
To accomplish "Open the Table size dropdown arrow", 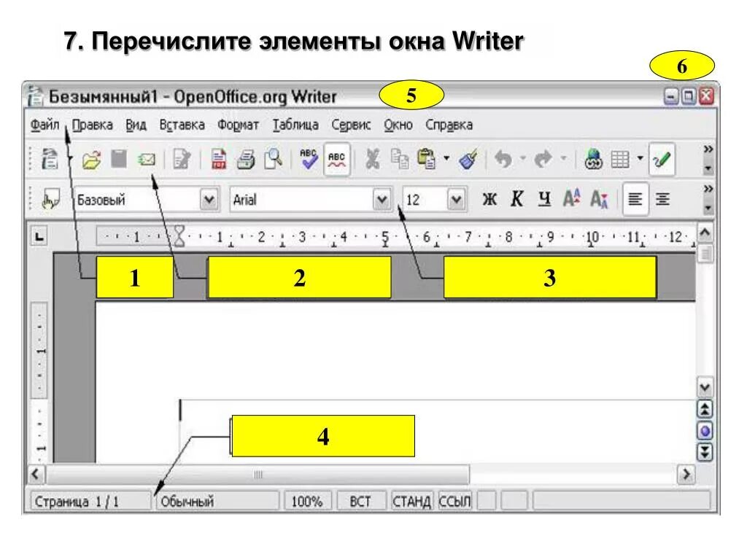I will (640, 158).
